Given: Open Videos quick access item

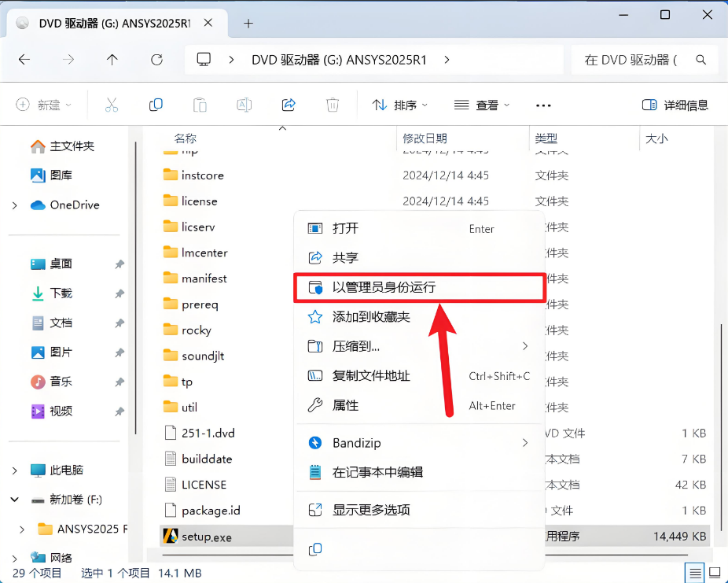Looking at the screenshot, I should pyautogui.click(x=51, y=411).
